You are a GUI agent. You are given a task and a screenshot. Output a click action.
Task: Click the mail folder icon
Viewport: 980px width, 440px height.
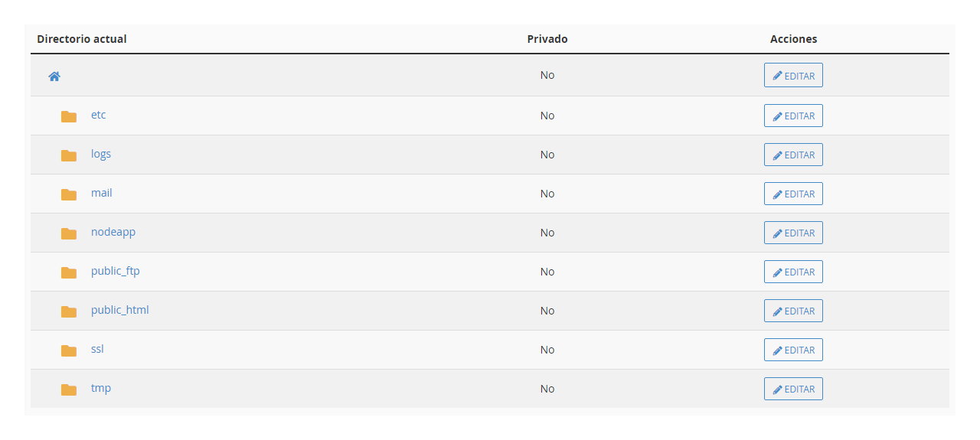tap(69, 194)
